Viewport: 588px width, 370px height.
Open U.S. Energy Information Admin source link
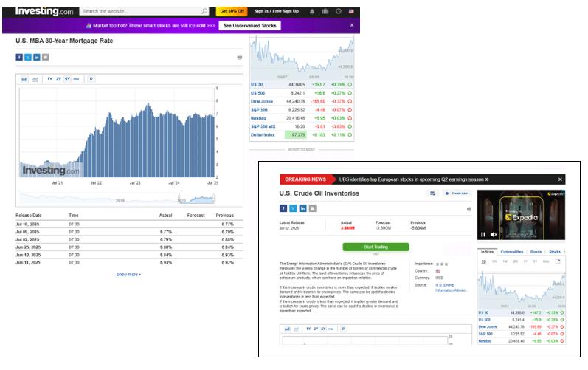click(451, 287)
